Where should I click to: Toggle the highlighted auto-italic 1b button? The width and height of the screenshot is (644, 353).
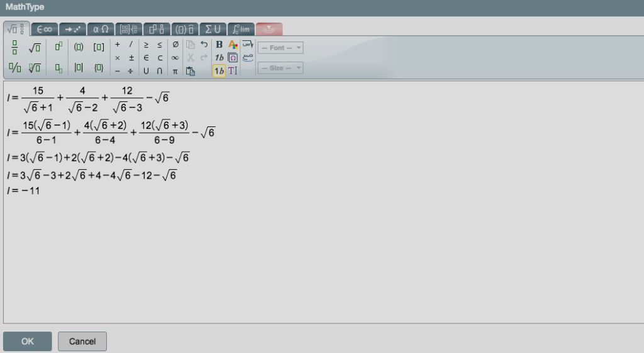pyautogui.click(x=219, y=71)
